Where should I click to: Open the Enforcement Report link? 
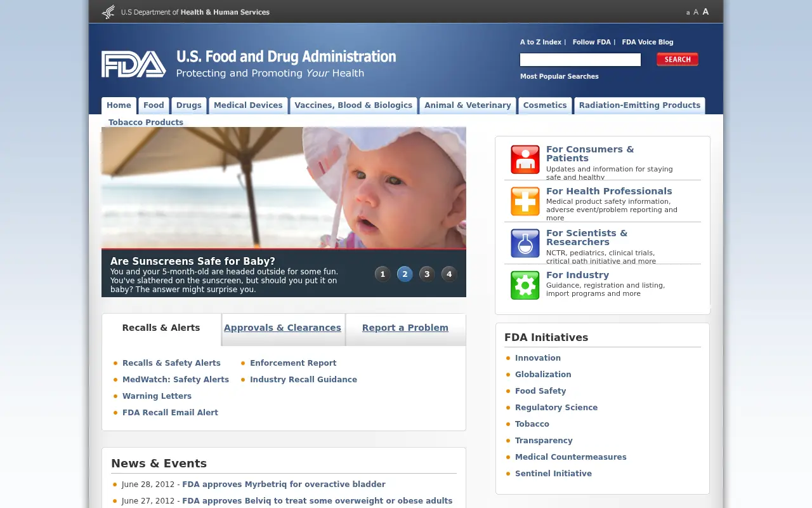click(x=293, y=363)
